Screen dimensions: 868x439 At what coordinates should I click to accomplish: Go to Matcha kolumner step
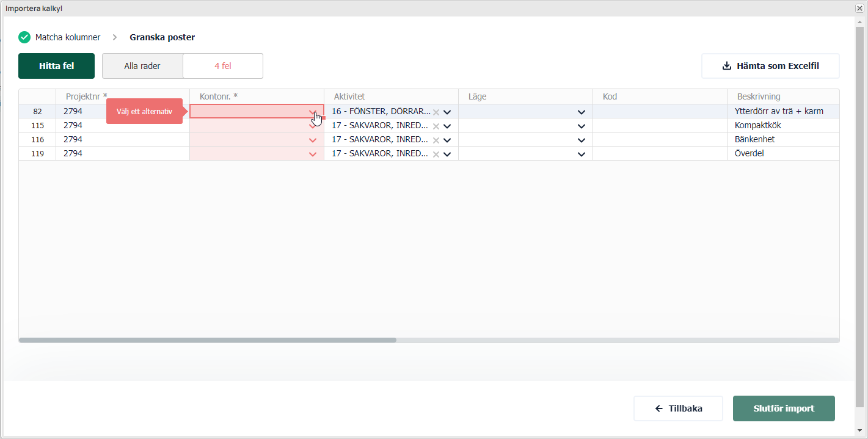click(67, 37)
